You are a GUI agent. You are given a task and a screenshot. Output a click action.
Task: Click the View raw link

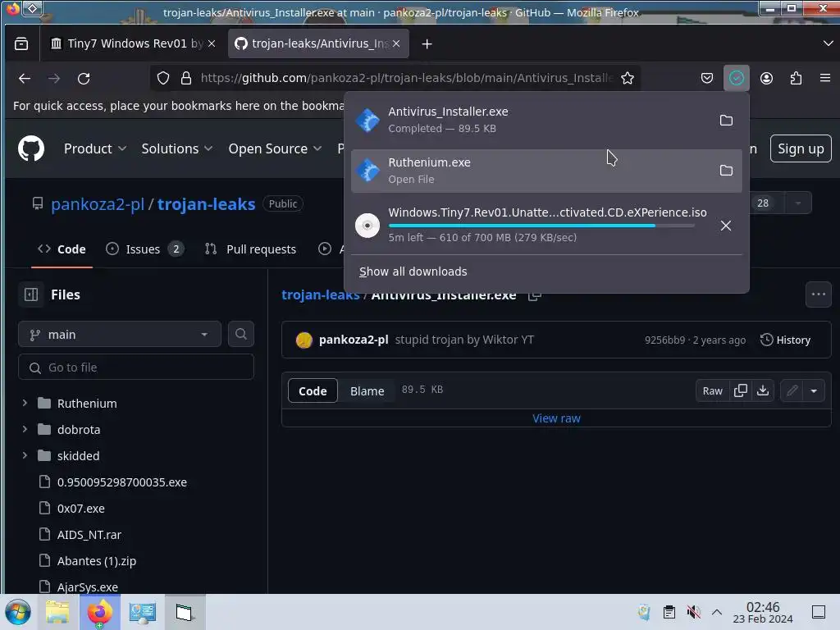click(x=556, y=418)
